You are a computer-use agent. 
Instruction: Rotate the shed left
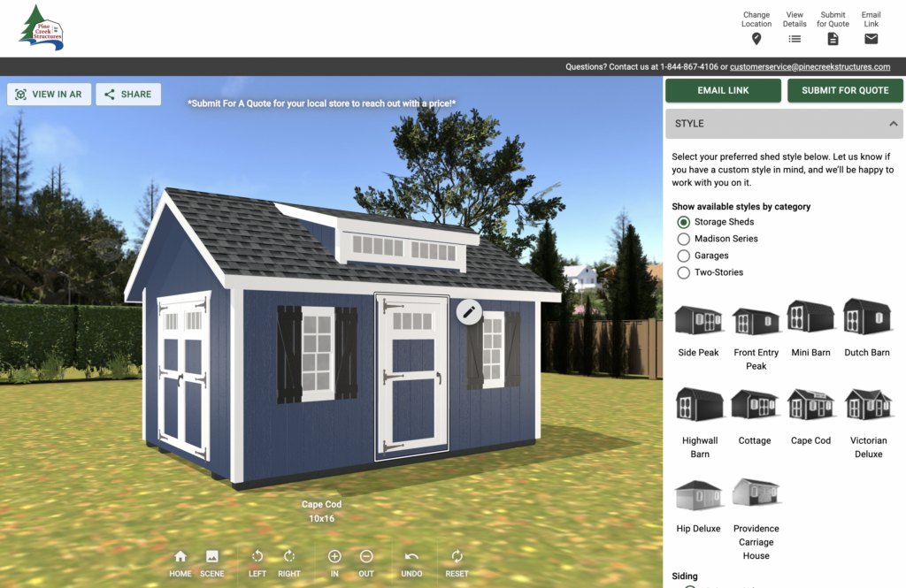(x=257, y=557)
